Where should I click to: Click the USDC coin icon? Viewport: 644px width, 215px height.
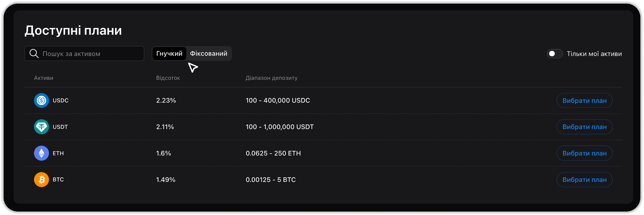[41, 101]
